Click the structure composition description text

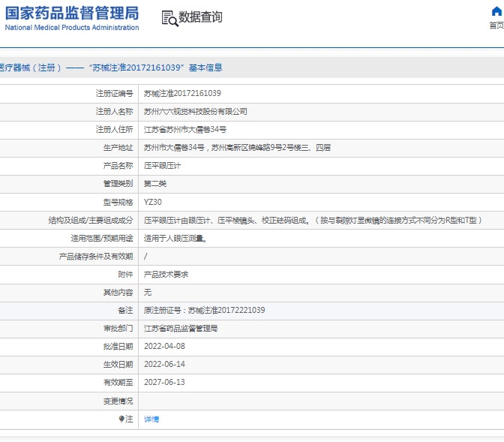[313, 220]
